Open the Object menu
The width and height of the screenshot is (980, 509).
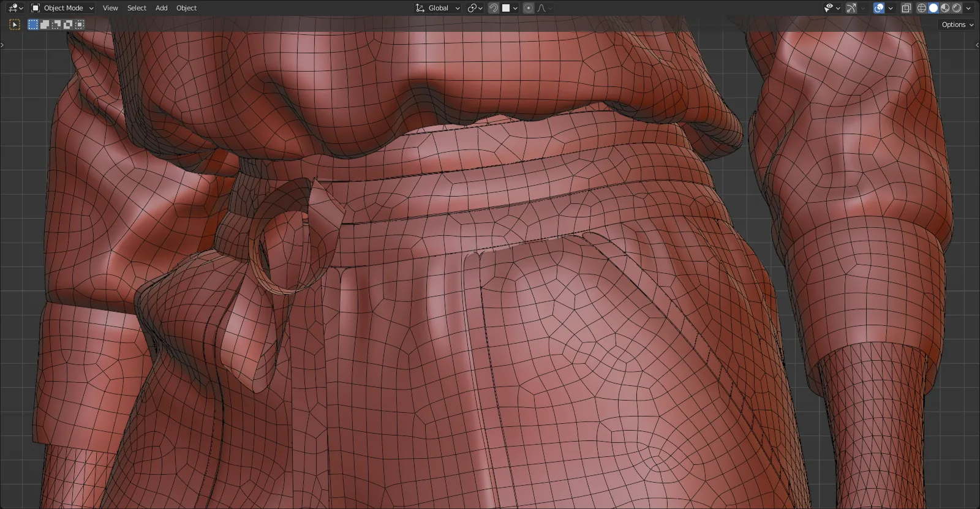pyautogui.click(x=186, y=8)
